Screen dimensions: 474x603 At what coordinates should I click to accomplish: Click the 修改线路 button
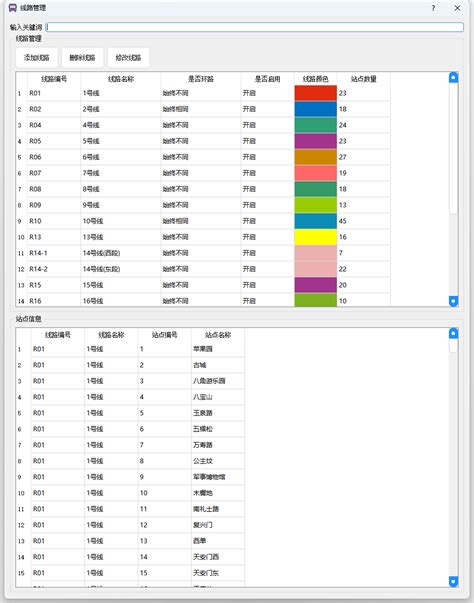point(128,58)
